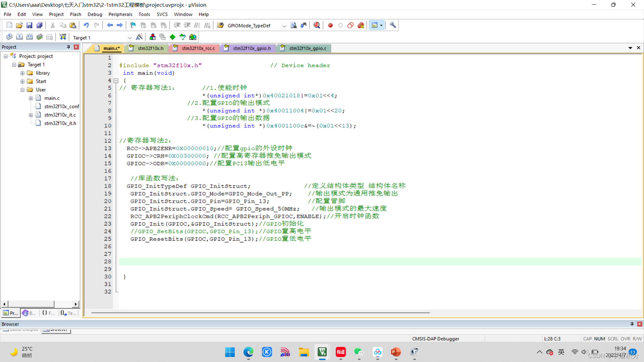644x362 pixels.
Task: Open Options for Target magic wand
Action: coord(139,37)
